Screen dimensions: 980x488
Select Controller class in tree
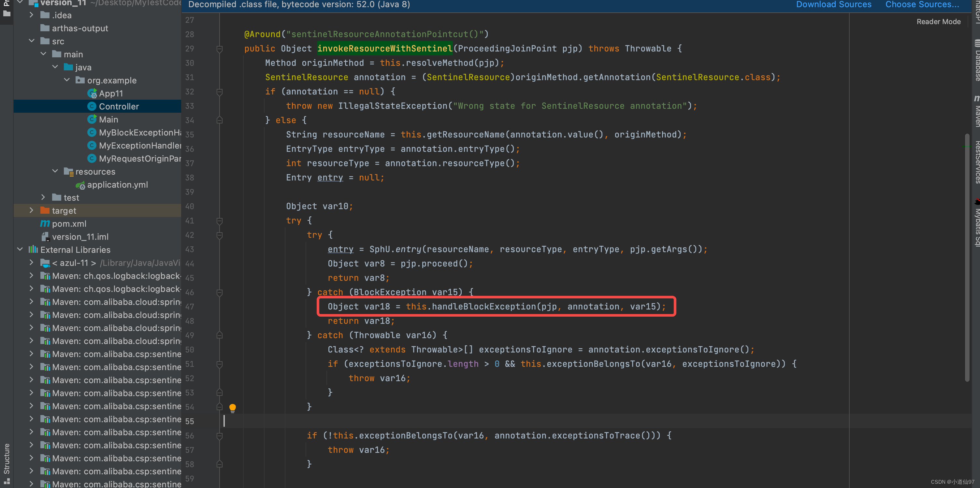[x=118, y=106]
